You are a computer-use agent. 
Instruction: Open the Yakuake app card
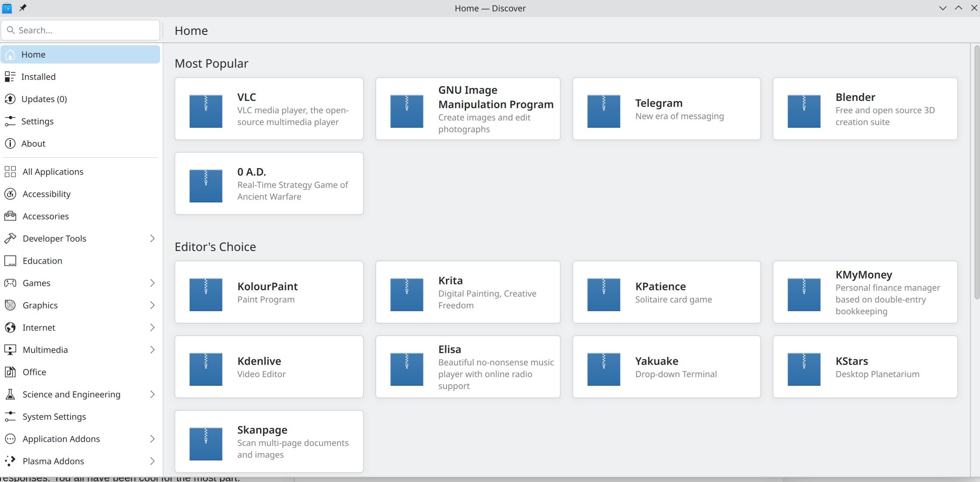(667, 367)
